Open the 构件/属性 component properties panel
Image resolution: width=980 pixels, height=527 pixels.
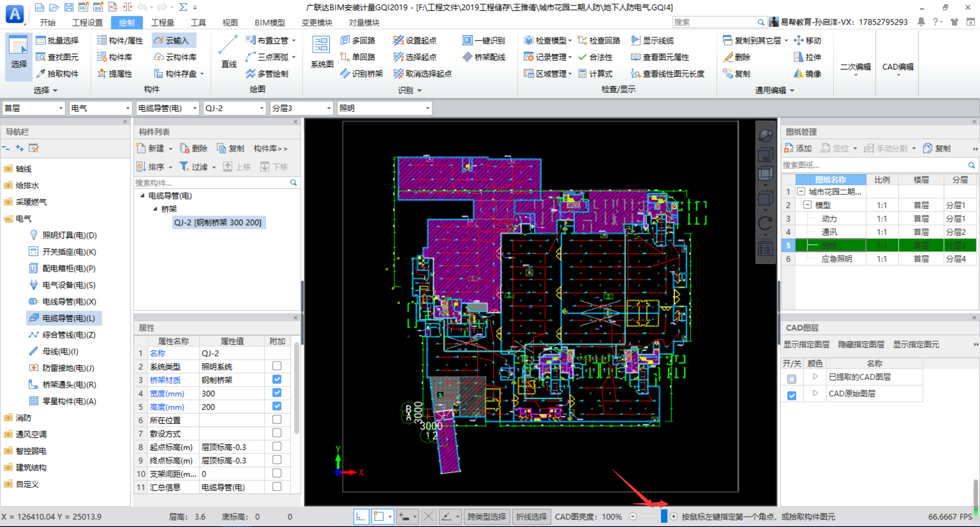click(x=120, y=40)
